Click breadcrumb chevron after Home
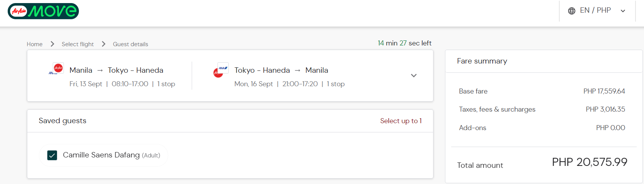 pos(52,44)
